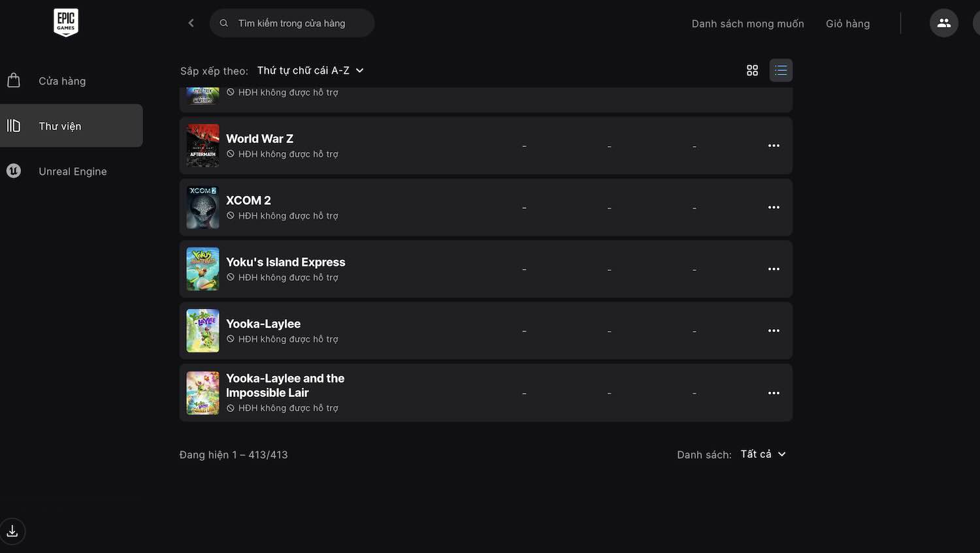980x553 pixels.
Task: Open the three-dot menu for Impossible Lair
Action: coord(774,393)
